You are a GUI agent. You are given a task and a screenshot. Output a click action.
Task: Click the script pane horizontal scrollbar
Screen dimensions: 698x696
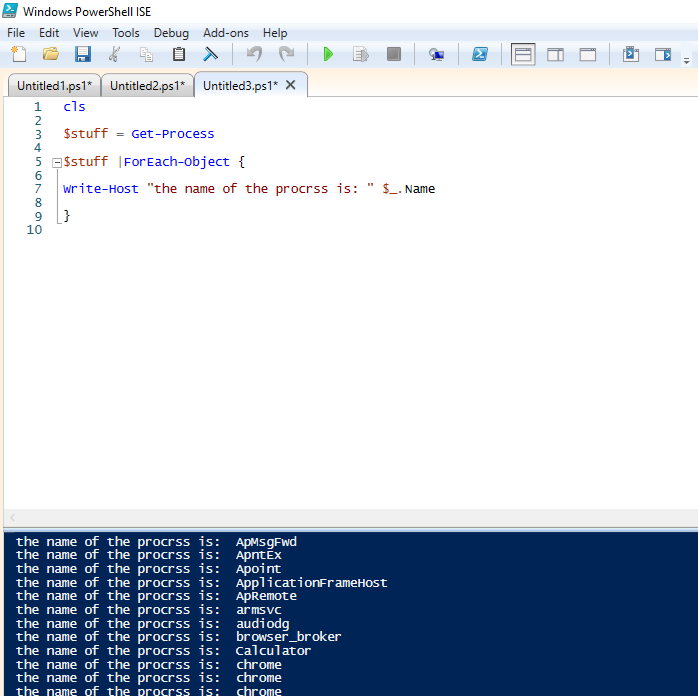tap(351, 517)
